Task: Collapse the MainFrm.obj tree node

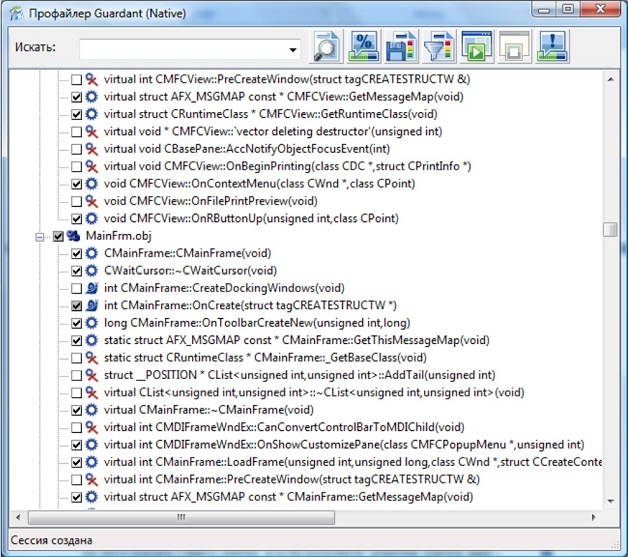Action: pyautogui.click(x=41, y=236)
